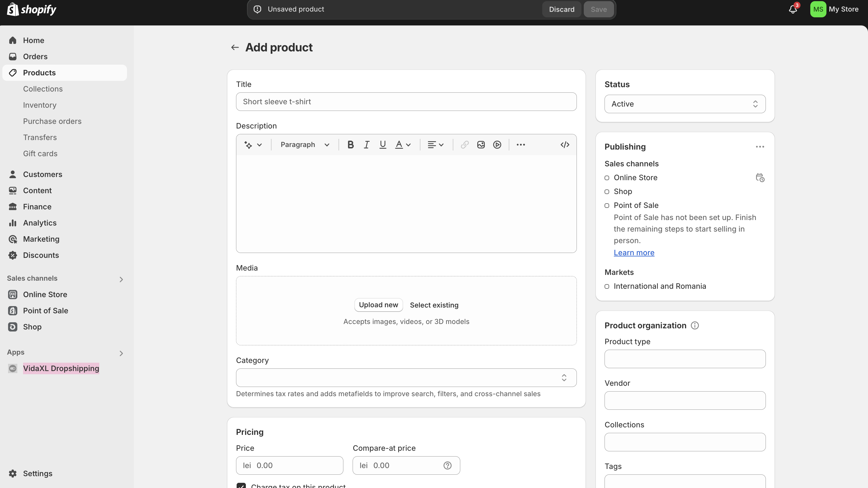Expand the Sales channels sidebar section
Viewport: 868px width, 488px height.
[x=121, y=280]
